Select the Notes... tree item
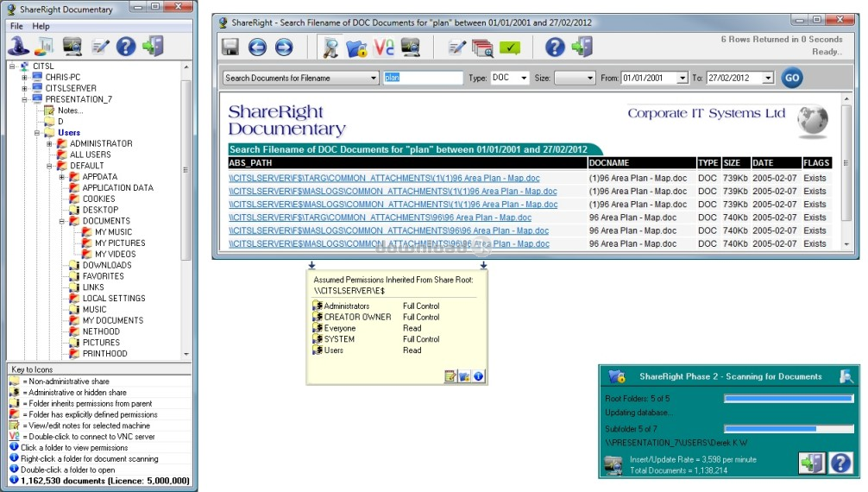 (70, 110)
